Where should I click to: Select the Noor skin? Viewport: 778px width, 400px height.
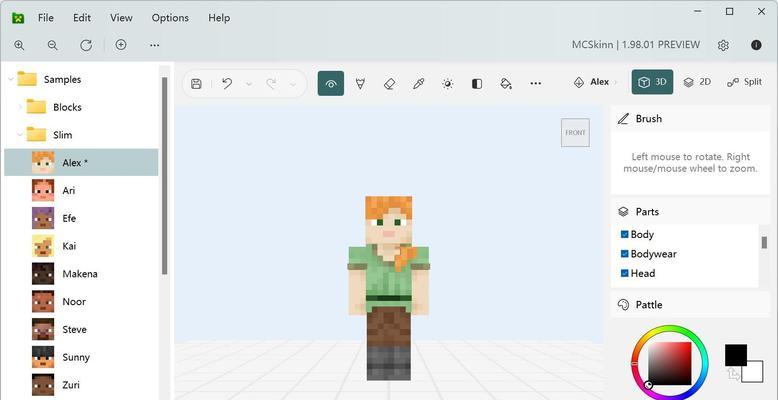[81, 301]
